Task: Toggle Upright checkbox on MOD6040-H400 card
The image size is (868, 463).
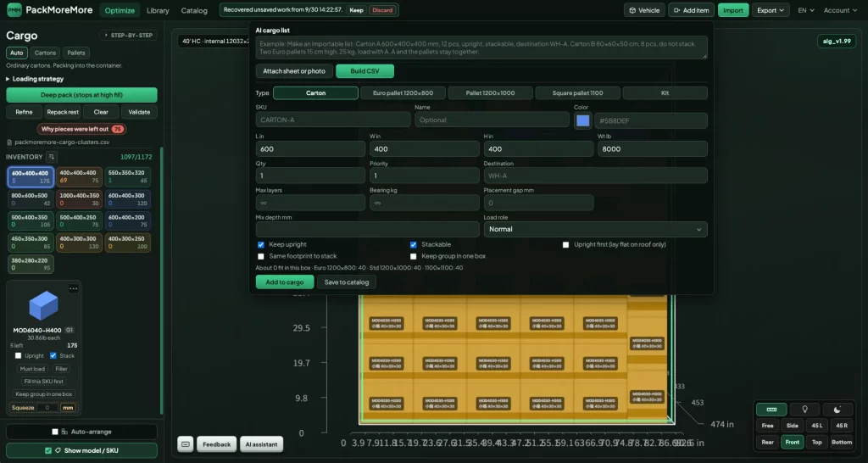Action: click(19, 355)
